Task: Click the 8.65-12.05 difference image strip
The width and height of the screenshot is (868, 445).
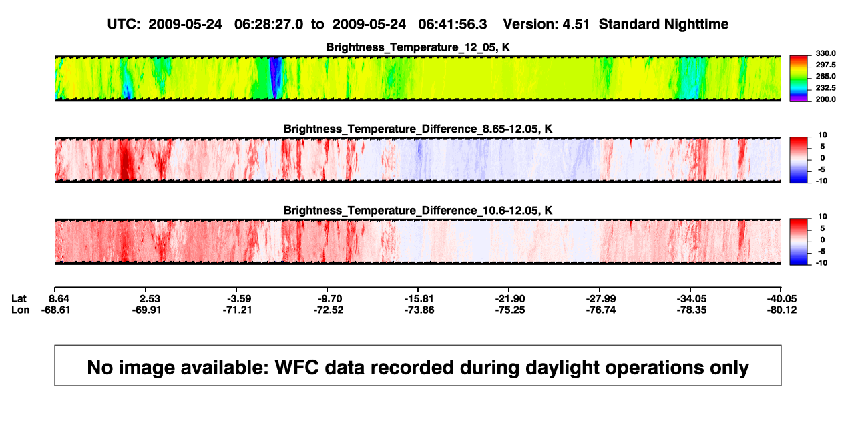Action: pos(418,159)
